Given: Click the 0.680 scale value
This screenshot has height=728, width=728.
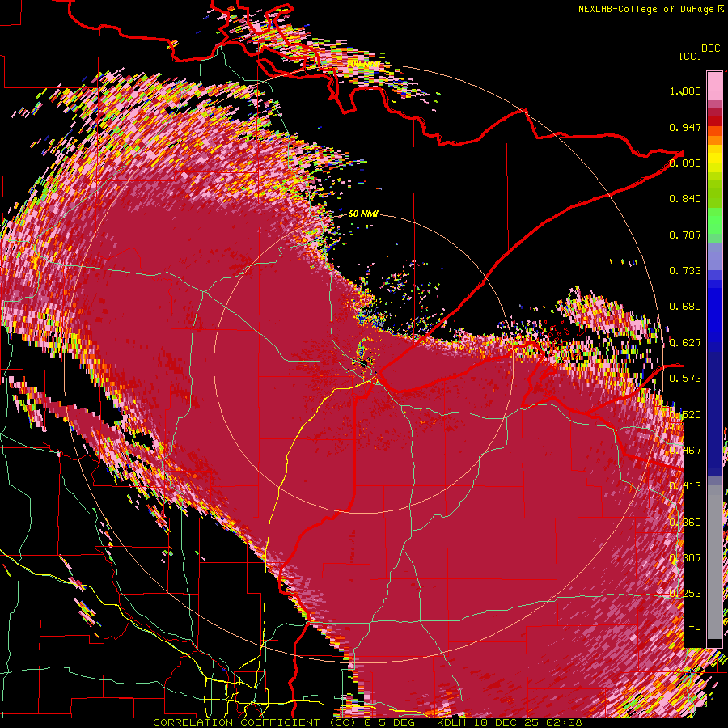Looking at the screenshot, I should tap(685, 307).
